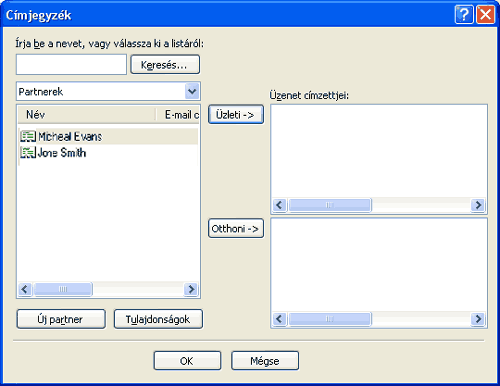The height and width of the screenshot is (386, 500).
Task: Click left arrow on the Otthoni recipients scrollbar
Action: [x=279, y=319]
